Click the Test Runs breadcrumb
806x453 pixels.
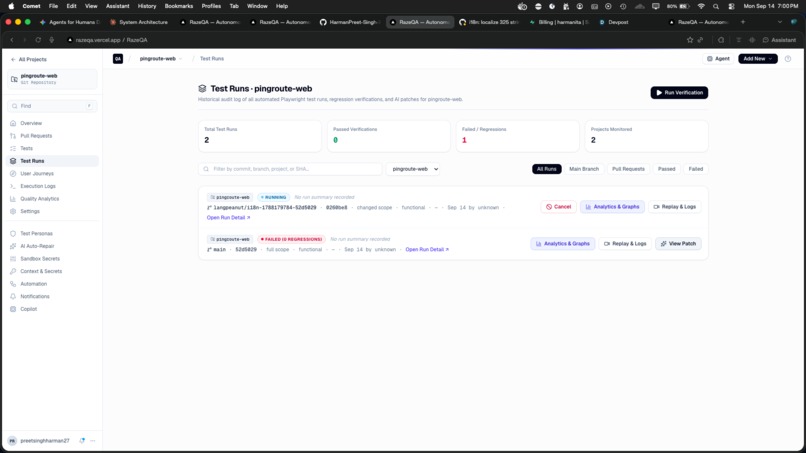click(x=212, y=59)
